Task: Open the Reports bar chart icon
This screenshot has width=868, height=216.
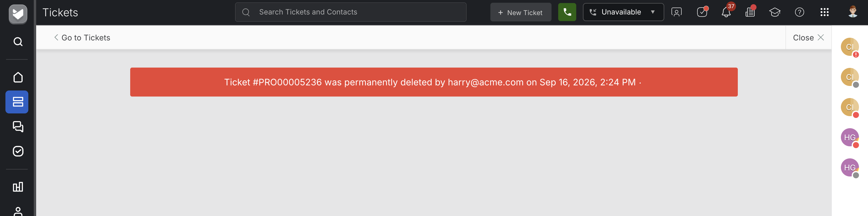Action: 18,187
